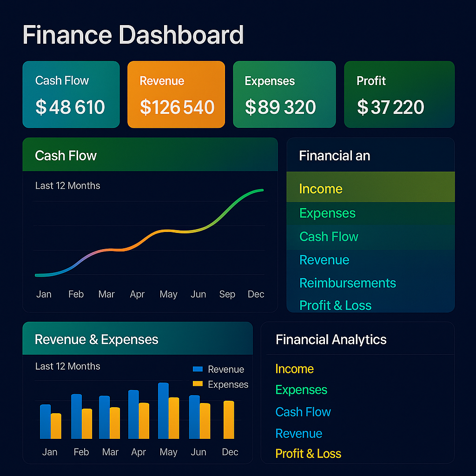This screenshot has height=476, width=476.
Task: Open Cash Flow link under Financial Analytics
Action: [303, 412]
